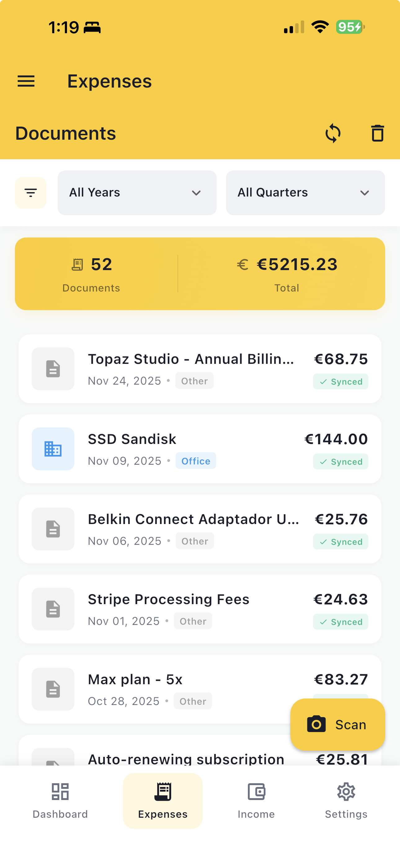Expand the All Years dropdown
This screenshot has width=400, height=868.
pos(137,193)
